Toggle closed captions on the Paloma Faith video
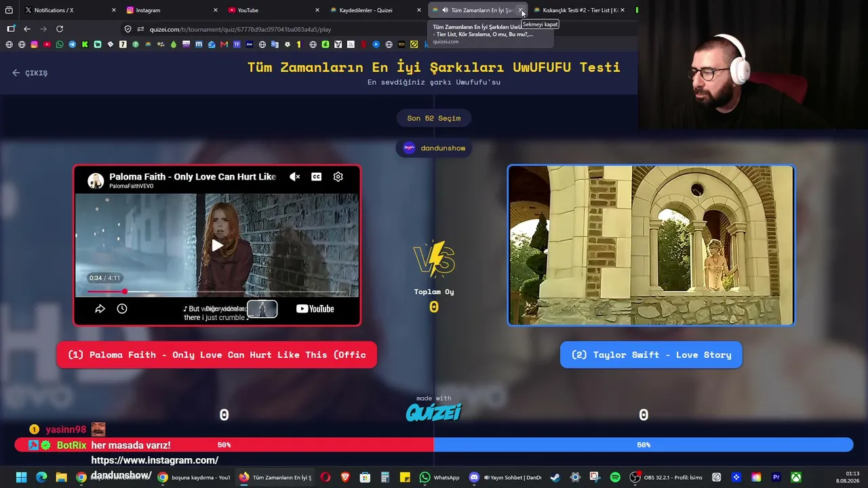The width and height of the screenshot is (868, 488). pos(316,177)
